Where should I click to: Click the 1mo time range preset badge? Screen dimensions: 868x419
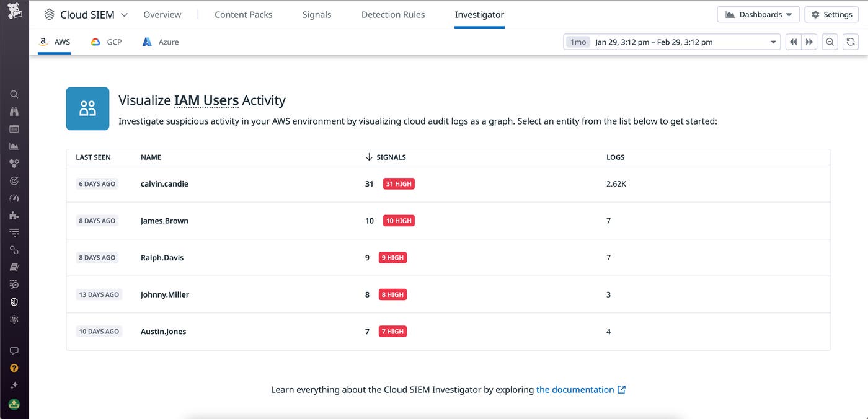point(578,42)
